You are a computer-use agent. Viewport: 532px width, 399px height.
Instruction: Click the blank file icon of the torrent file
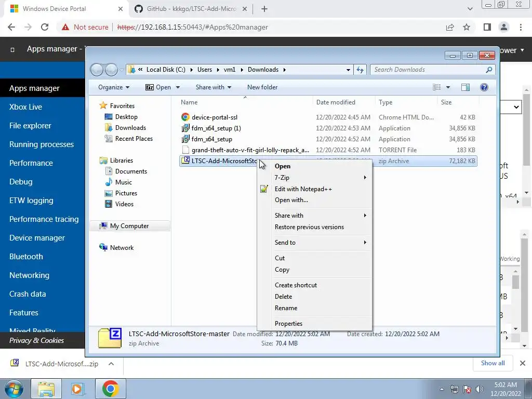[x=185, y=150]
